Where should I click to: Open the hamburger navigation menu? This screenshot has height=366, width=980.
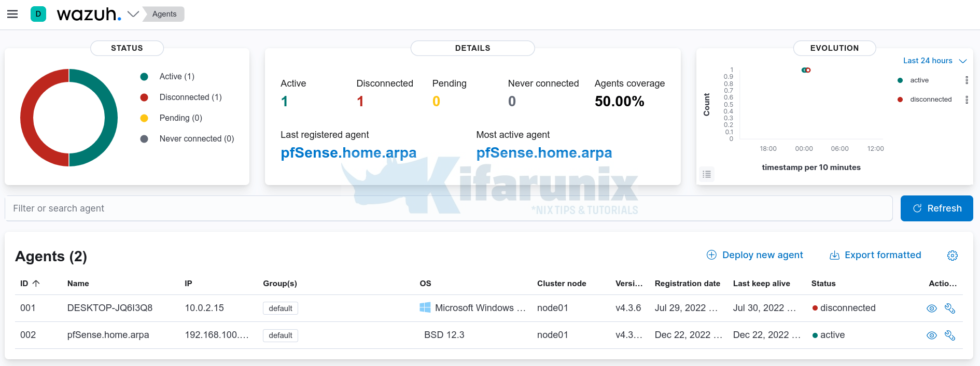(12, 14)
